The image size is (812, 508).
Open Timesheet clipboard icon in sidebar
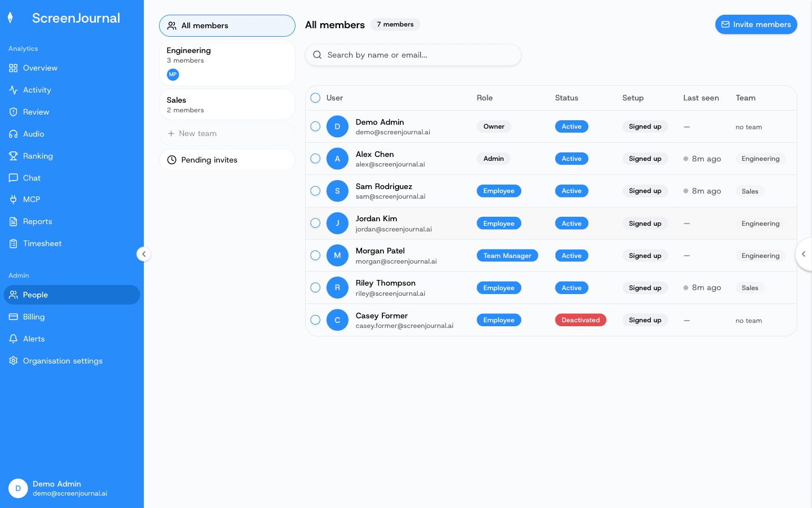pos(14,243)
